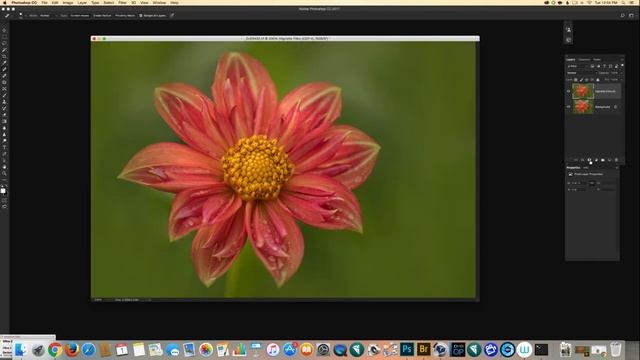Toggle lock image pixels brush icon
Viewport: 640px width, 360px height.
click(x=581, y=80)
